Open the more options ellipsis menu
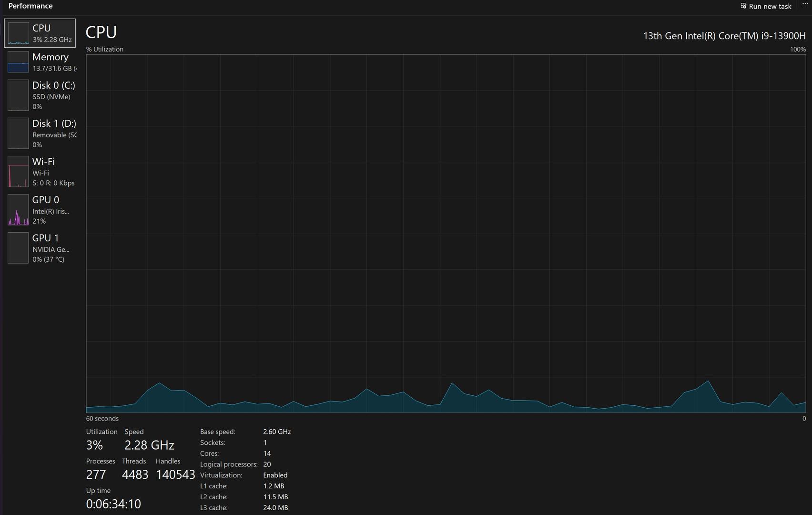 [x=805, y=4]
